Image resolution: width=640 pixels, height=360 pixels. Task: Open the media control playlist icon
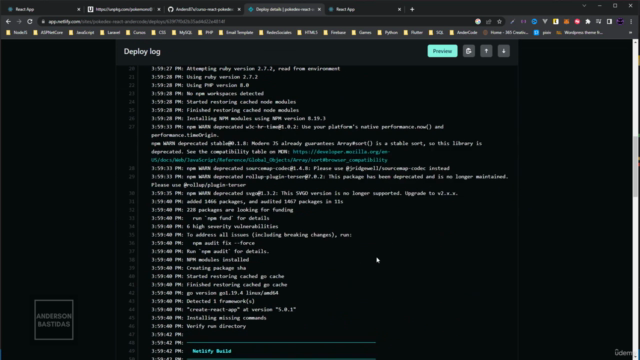[x=598, y=21]
